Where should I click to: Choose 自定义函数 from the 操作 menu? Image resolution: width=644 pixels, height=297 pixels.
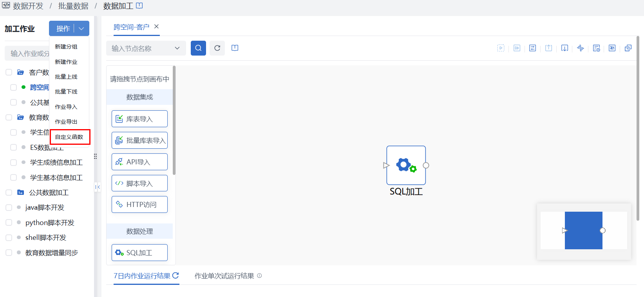[x=69, y=137]
